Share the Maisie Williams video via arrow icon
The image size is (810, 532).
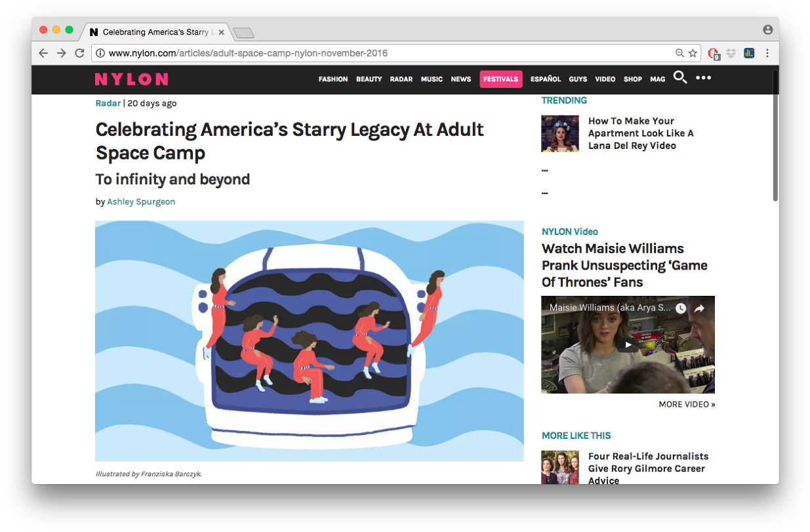click(699, 308)
